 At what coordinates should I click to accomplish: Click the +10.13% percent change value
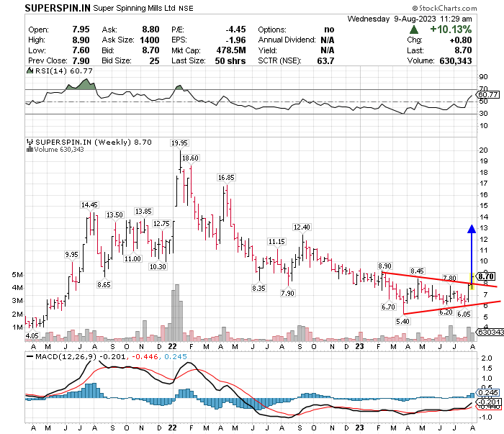(451, 30)
